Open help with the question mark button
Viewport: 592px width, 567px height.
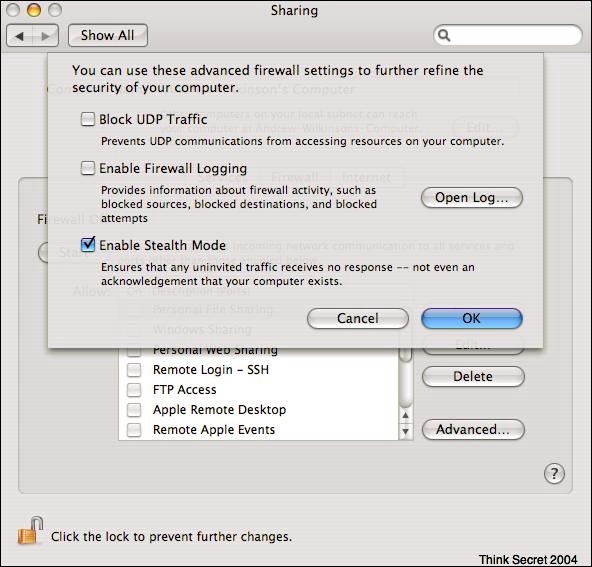pyautogui.click(x=554, y=473)
